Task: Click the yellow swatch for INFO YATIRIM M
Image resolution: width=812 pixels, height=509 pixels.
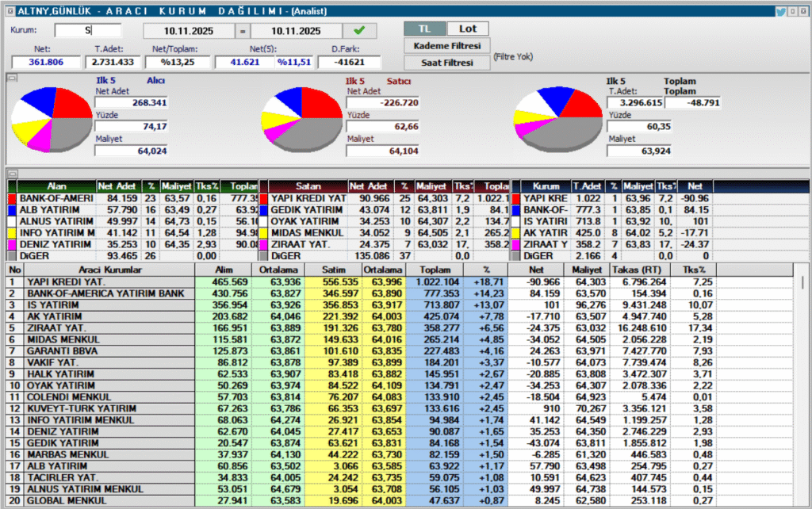Action: pos(12,233)
